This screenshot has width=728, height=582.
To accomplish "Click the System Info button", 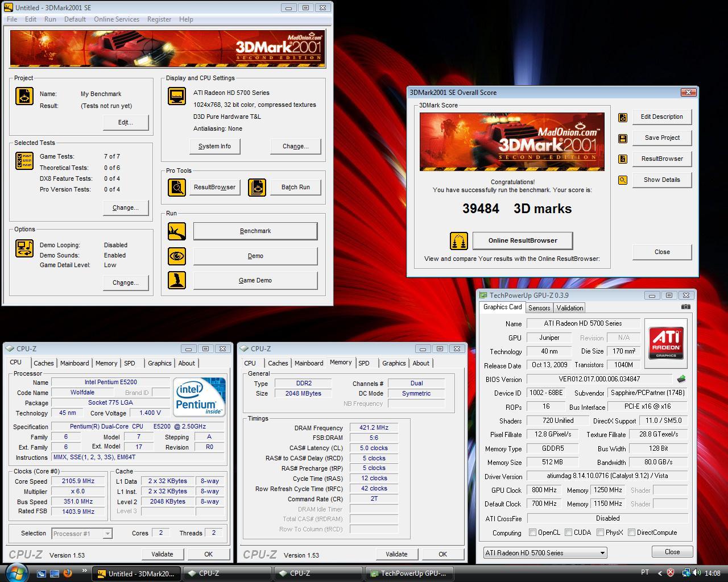I will tap(214, 146).
